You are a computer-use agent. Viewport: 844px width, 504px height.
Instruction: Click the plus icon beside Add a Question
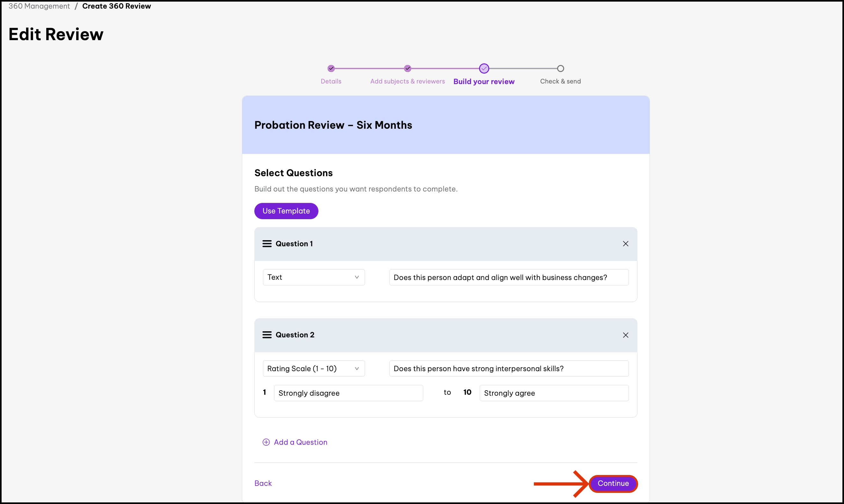(266, 442)
